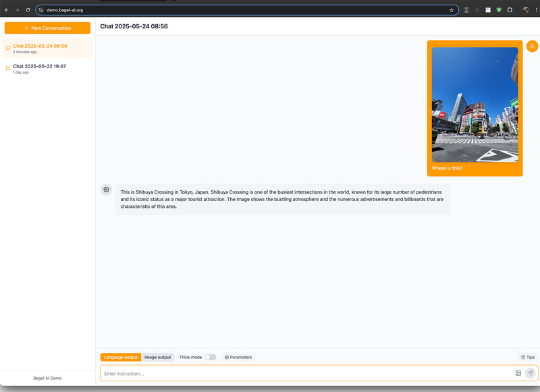Switch to Language output mode
Screen dimensions: 540x392
(121, 357)
